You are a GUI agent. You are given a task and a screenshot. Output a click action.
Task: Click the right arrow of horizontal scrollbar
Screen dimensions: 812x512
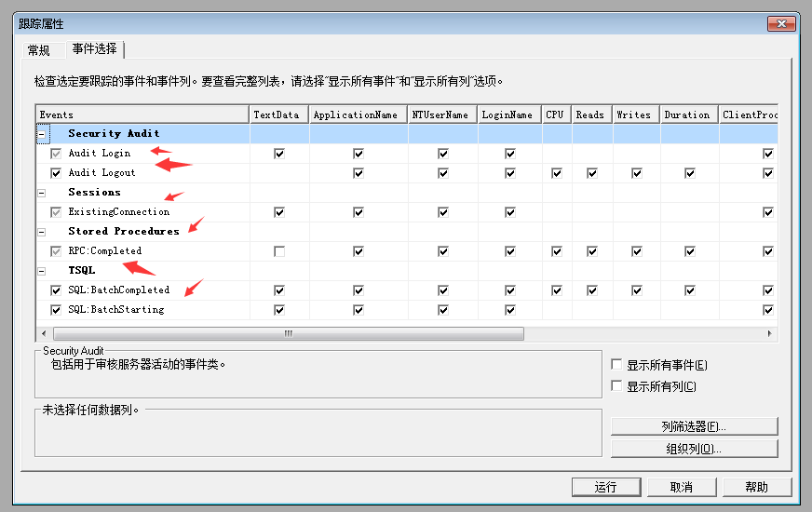[x=769, y=333]
